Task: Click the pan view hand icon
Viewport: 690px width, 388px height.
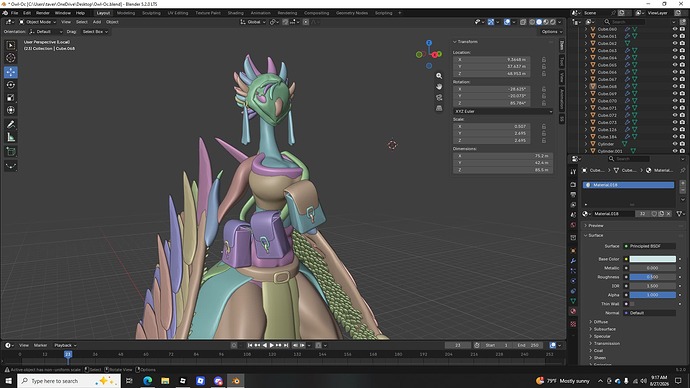Action: pyautogui.click(x=439, y=87)
